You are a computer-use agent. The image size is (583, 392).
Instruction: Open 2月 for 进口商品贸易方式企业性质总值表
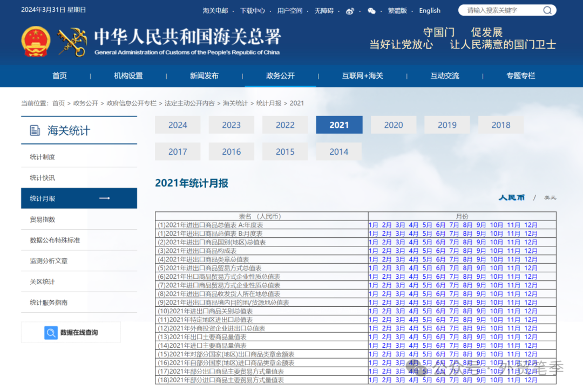click(x=387, y=285)
